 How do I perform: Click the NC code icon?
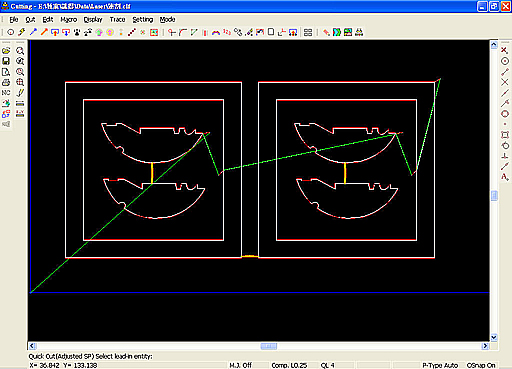point(6,93)
